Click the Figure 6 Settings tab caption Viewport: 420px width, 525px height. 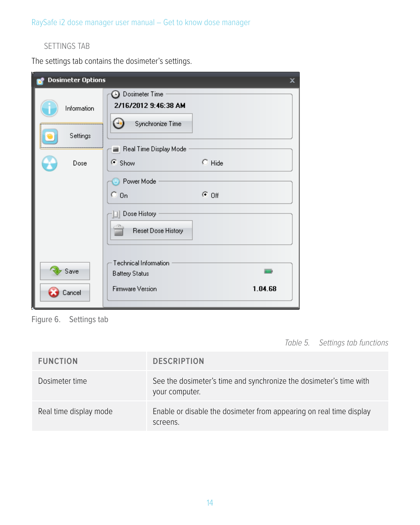click(70, 319)
